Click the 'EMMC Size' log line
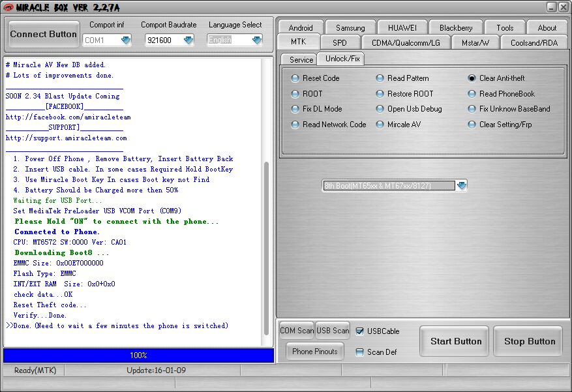This screenshot has width=572, height=392. click(x=58, y=263)
